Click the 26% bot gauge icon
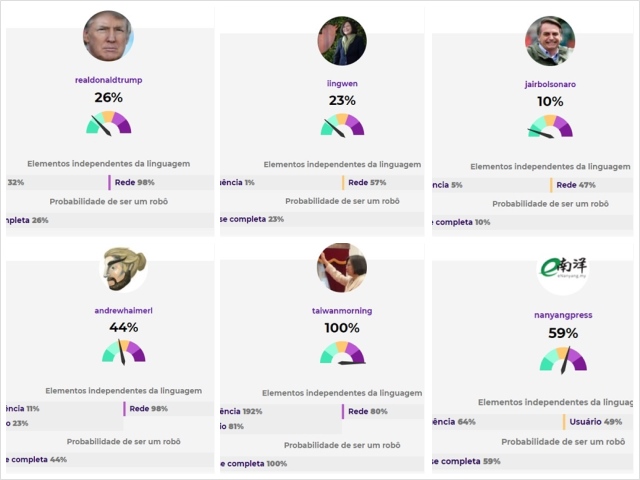 (108, 123)
